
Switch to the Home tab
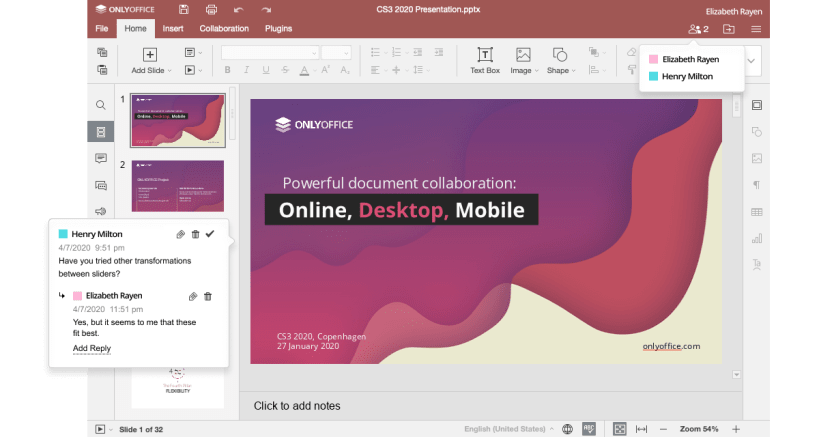tap(135, 29)
